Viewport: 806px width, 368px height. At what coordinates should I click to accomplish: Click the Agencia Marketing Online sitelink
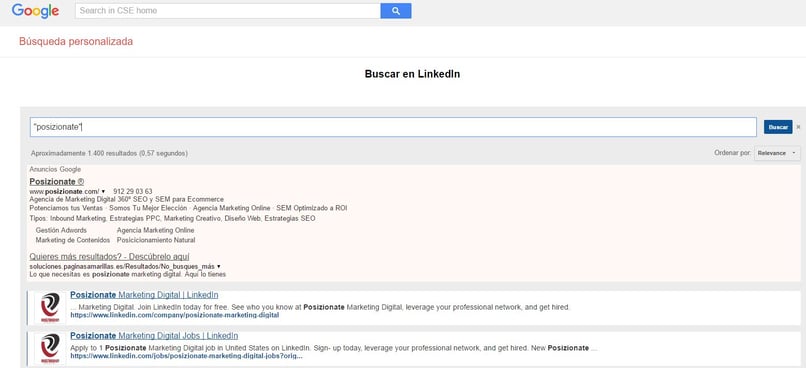(155, 230)
